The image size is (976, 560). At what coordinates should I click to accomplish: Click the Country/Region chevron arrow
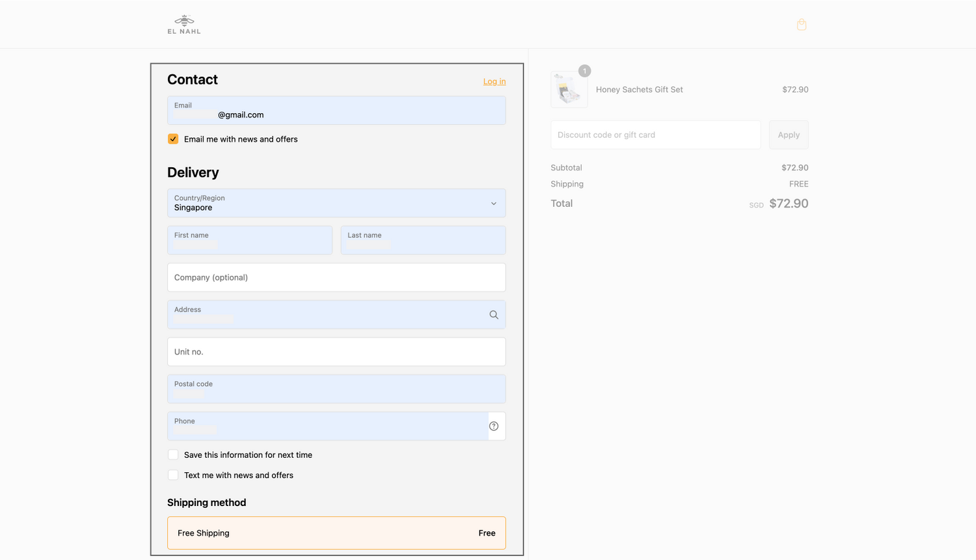point(493,204)
